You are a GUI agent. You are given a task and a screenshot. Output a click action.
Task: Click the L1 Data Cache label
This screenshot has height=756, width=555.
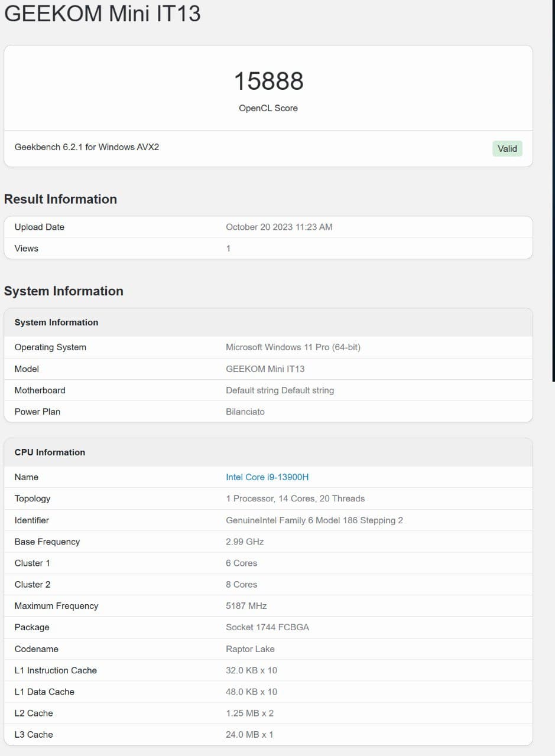coord(44,692)
